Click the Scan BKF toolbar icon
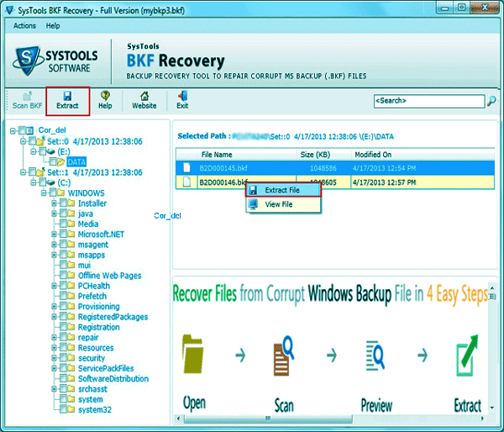Screen dimensions: 504x432 coord(28,96)
